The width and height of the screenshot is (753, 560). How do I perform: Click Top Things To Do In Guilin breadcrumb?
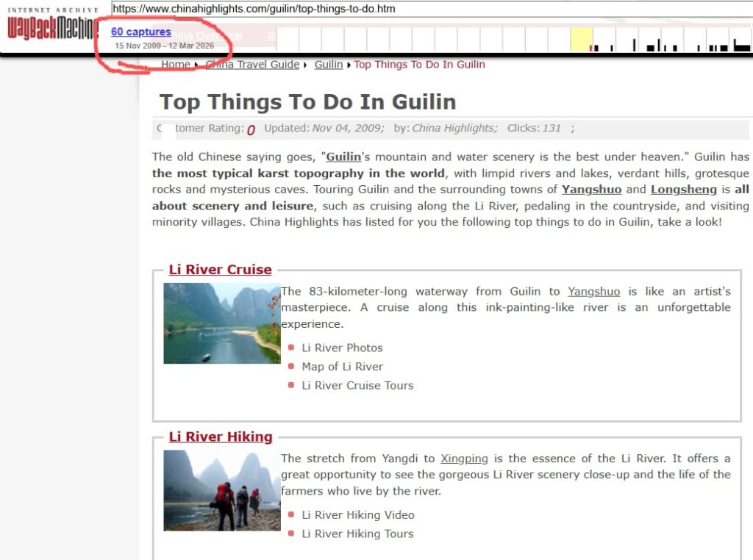coord(419,64)
